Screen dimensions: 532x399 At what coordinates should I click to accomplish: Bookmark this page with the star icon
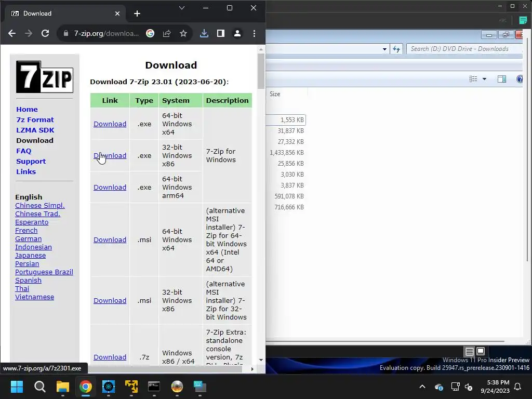(183, 33)
